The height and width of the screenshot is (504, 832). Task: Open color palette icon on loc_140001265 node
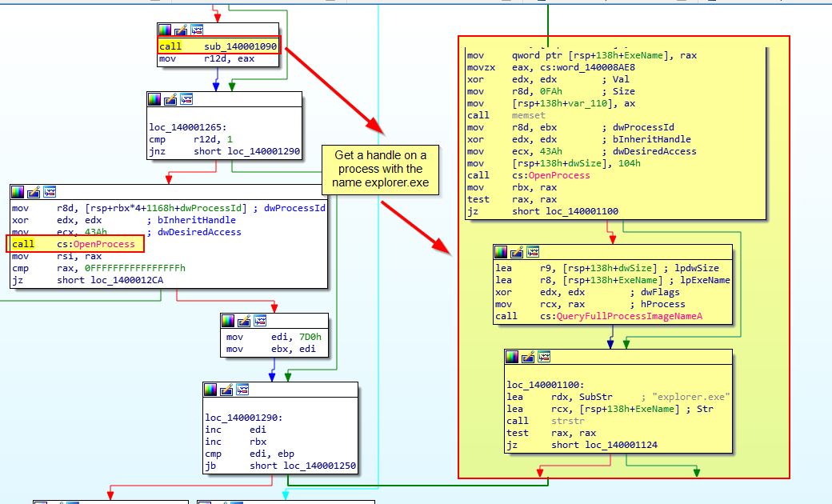point(155,99)
